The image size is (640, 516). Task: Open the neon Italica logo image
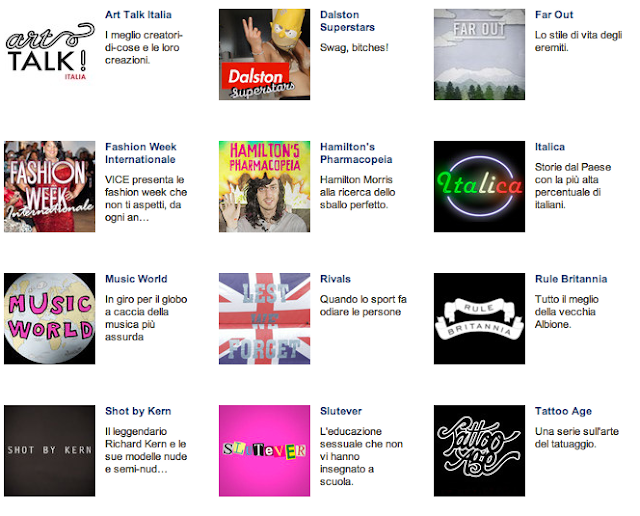tap(479, 187)
